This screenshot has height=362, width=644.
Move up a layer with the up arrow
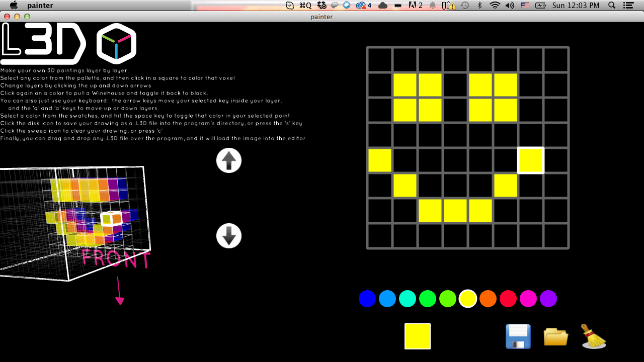[229, 160]
